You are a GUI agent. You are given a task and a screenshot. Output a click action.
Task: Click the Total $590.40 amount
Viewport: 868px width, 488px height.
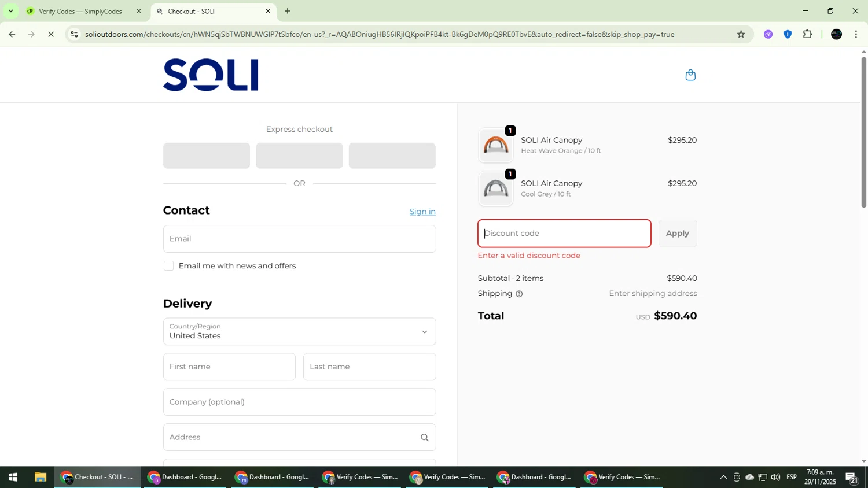675,316
